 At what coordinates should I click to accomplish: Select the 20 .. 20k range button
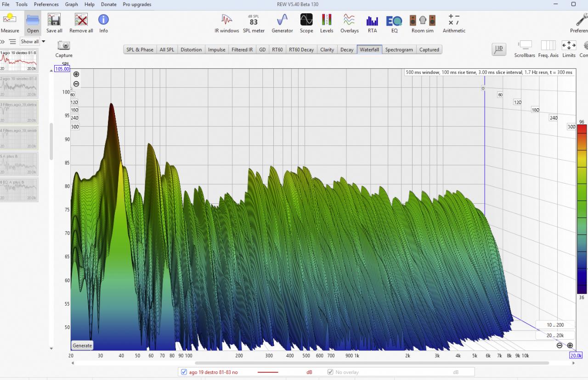(555, 335)
